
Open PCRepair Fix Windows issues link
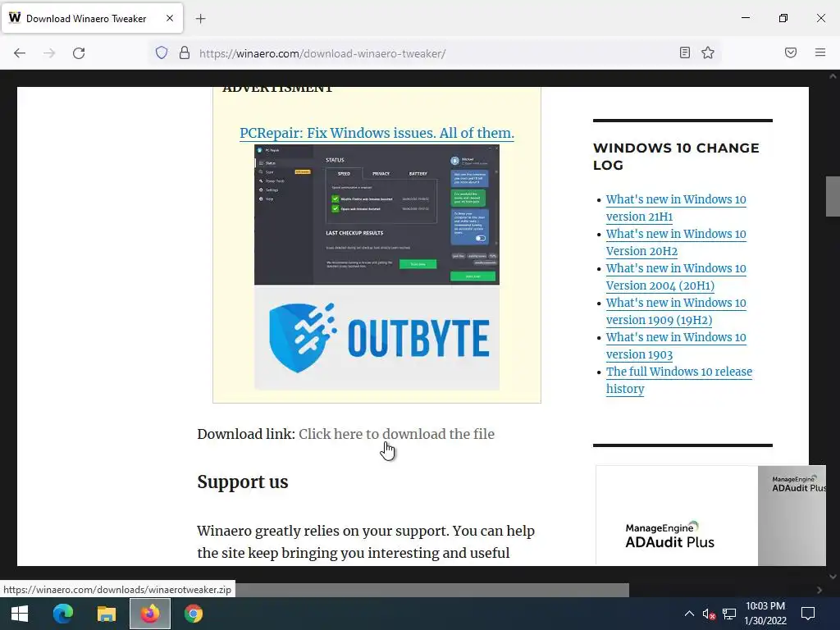pyautogui.click(x=377, y=133)
